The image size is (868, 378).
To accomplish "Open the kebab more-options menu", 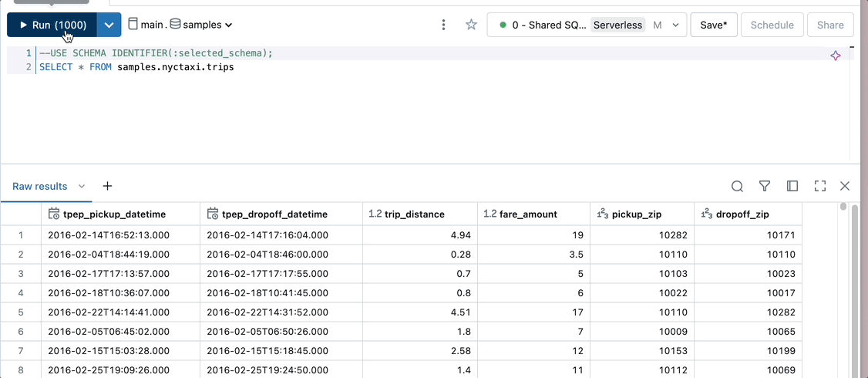I will 443,25.
